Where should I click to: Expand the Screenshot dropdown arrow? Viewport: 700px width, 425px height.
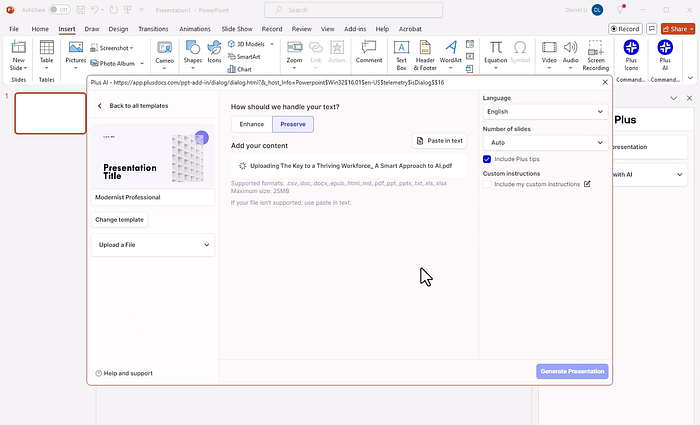(131, 48)
